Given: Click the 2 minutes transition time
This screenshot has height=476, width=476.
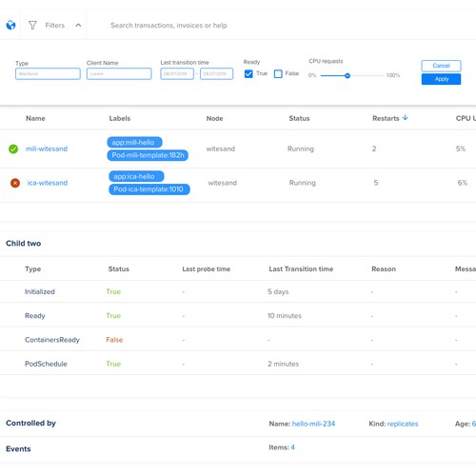Looking at the screenshot, I should tap(283, 364).
